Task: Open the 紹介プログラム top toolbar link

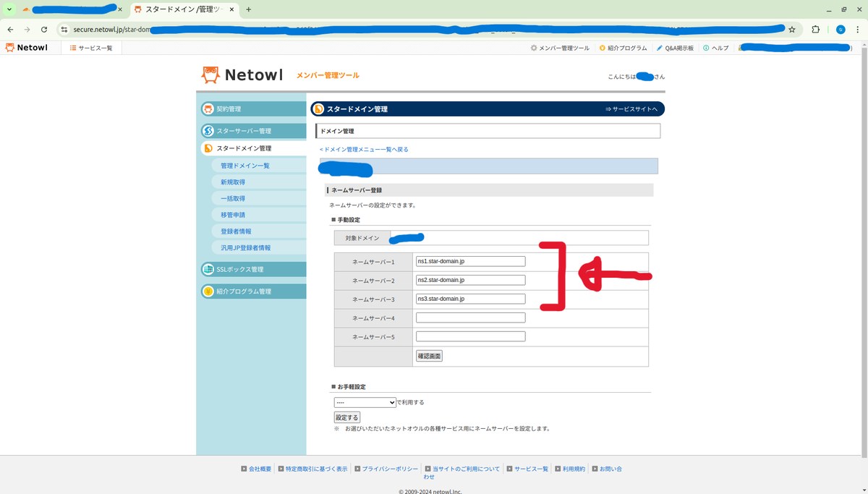Action: tap(623, 48)
